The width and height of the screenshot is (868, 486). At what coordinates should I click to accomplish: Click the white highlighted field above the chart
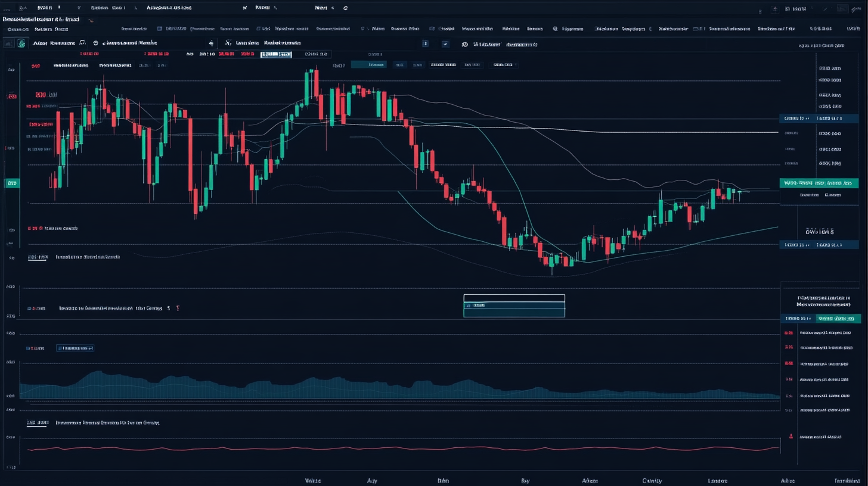tap(276, 54)
